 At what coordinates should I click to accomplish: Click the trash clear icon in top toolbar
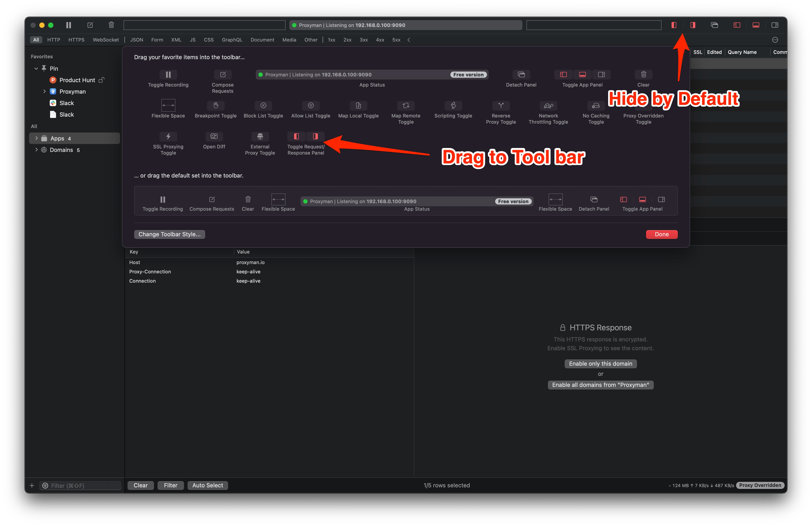click(x=111, y=25)
